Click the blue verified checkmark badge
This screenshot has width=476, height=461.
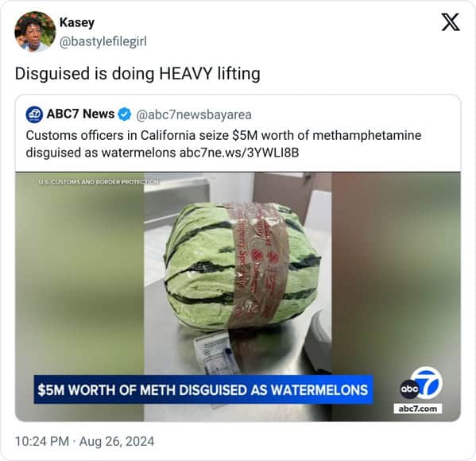[x=125, y=114]
